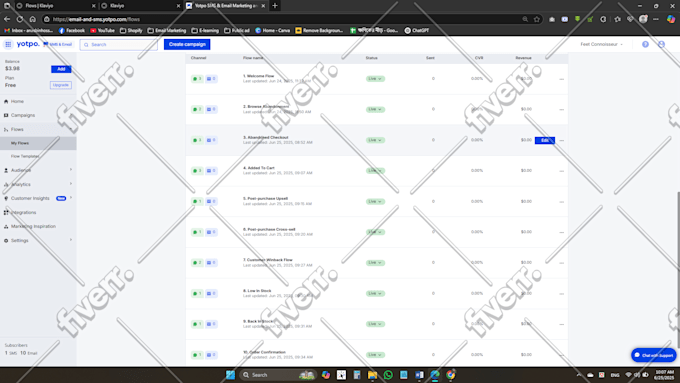The width and height of the screenshot is (680, 383).
Task: Click the SMS channel icon for Welcome Flow
Action: pos(197,79)
